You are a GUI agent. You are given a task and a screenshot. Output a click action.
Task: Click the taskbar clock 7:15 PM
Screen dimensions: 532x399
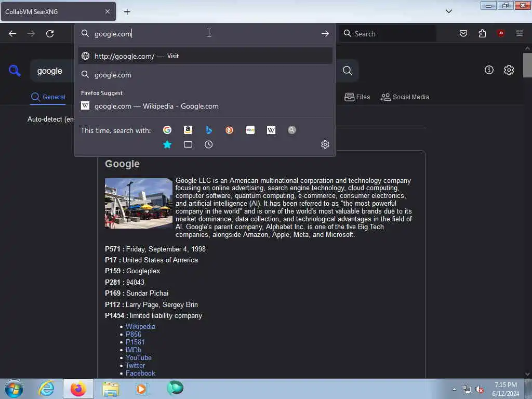click(506, 389)
